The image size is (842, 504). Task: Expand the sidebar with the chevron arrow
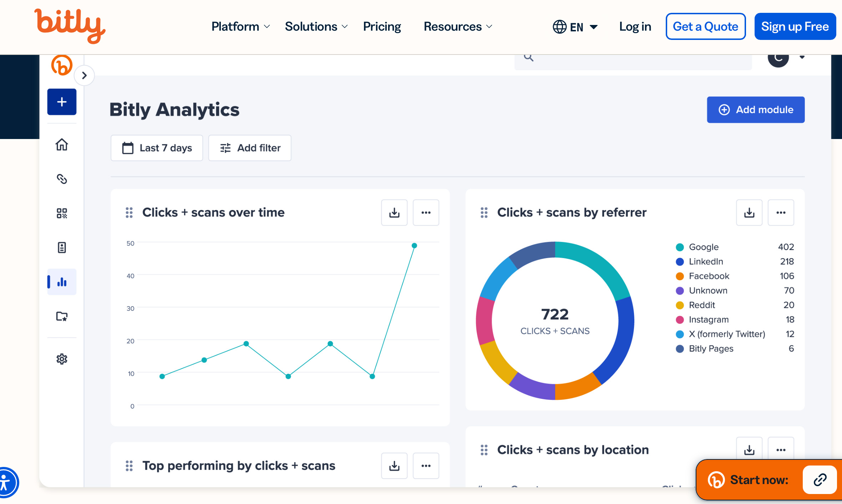tap(84, 76)
